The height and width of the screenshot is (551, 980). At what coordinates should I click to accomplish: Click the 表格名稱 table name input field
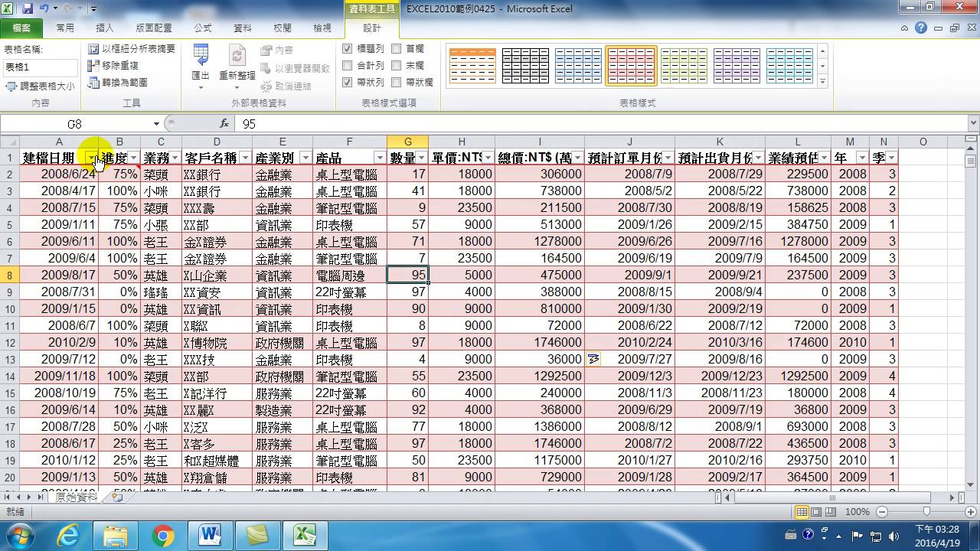point(41,67)
